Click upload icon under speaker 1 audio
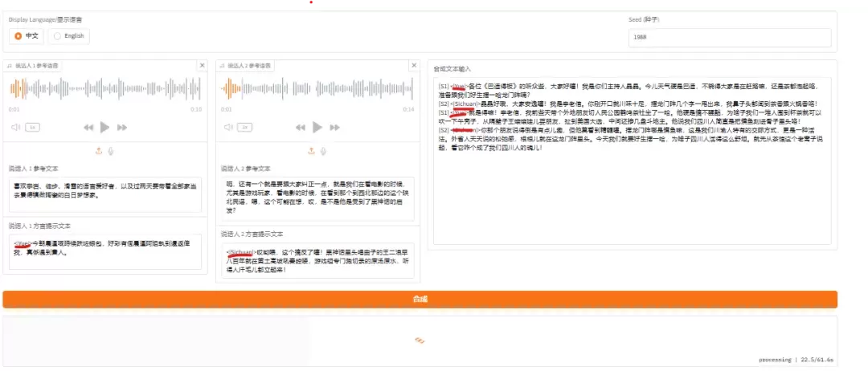Viewport: 868px width, 371px height. [x=99, y=150]
